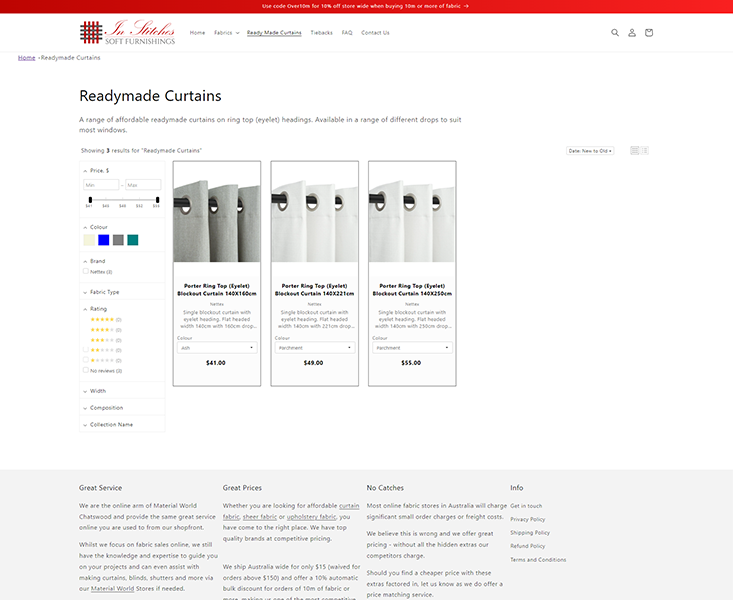Screen dimensions: 733x600
Task: Click the arrow in promo banner
Action: pos(466,6)
